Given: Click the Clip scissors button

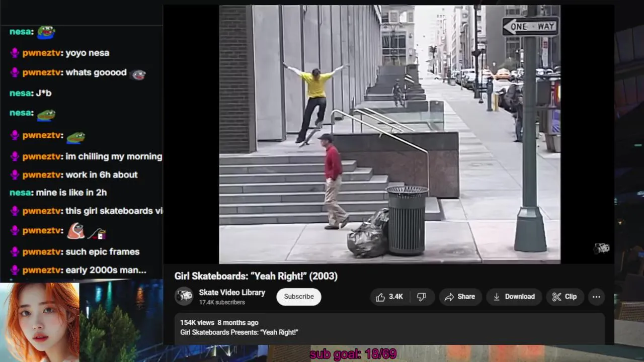Looking at the screenshot, I should (565, 297).
